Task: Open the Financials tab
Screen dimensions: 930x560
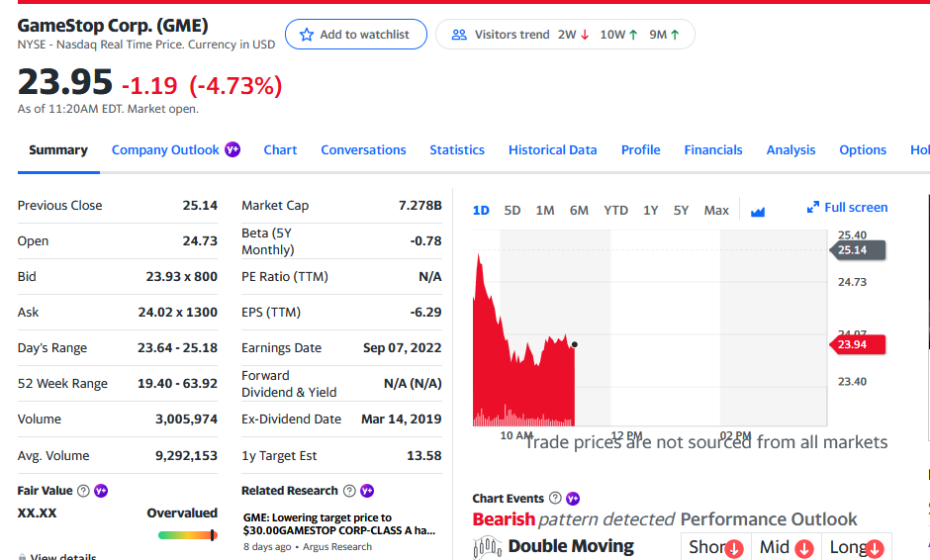Action: [713, 150]
